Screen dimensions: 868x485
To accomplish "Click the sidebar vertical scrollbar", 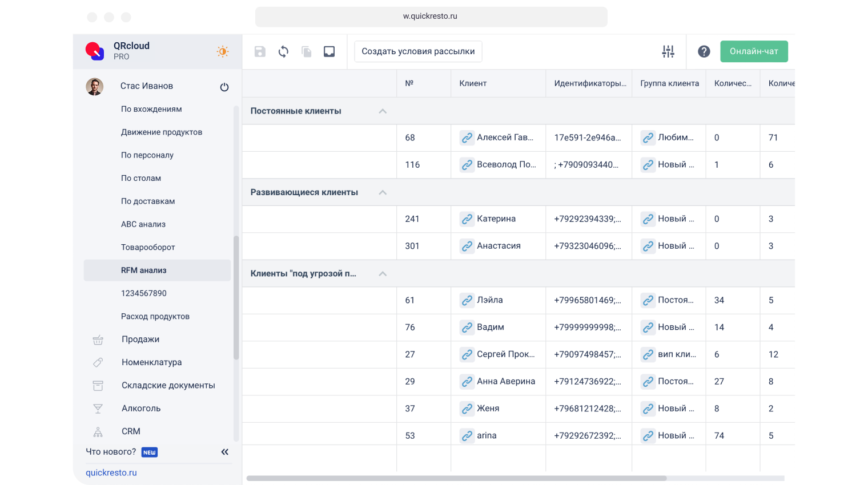I will pos(236,297).
